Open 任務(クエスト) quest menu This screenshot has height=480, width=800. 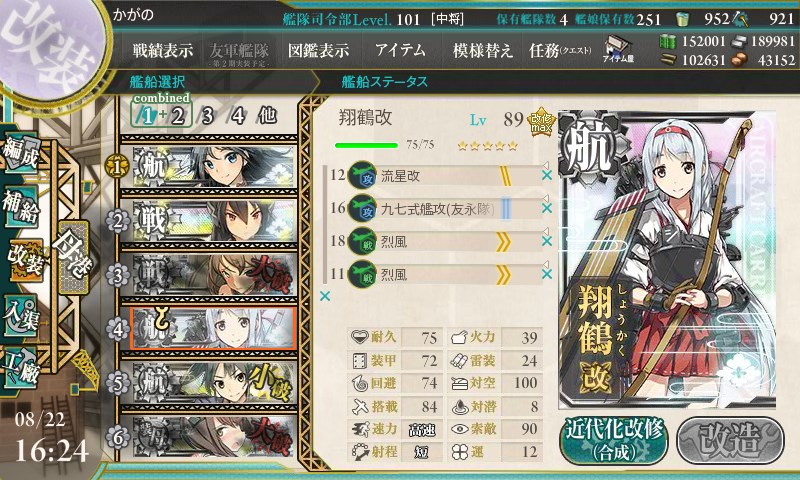tap(560, 50)
